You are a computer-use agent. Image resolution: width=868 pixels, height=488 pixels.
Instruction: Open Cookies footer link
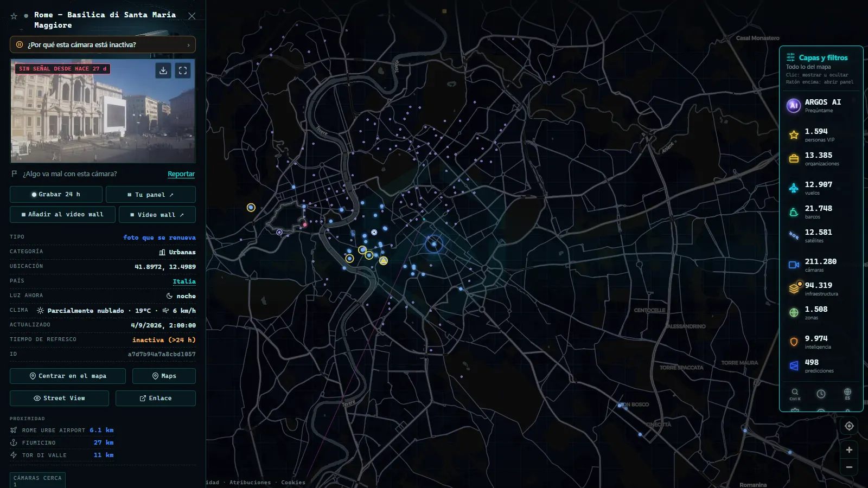point(293,483)
